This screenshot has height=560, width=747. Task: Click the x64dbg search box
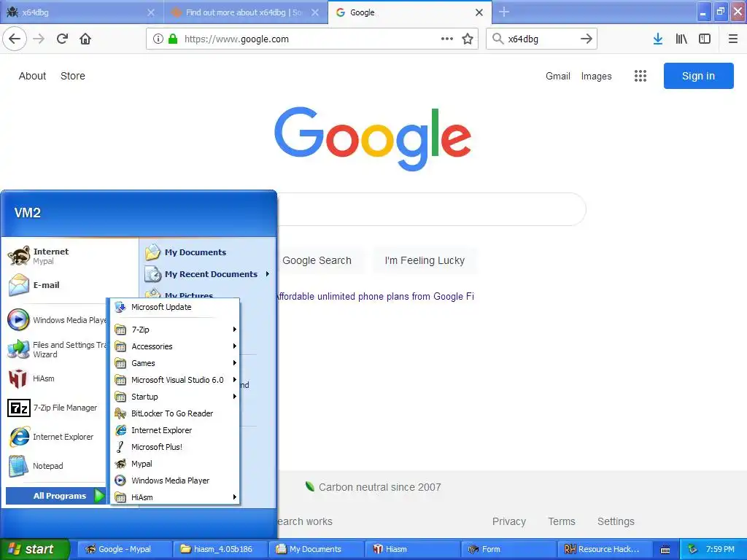541,39
